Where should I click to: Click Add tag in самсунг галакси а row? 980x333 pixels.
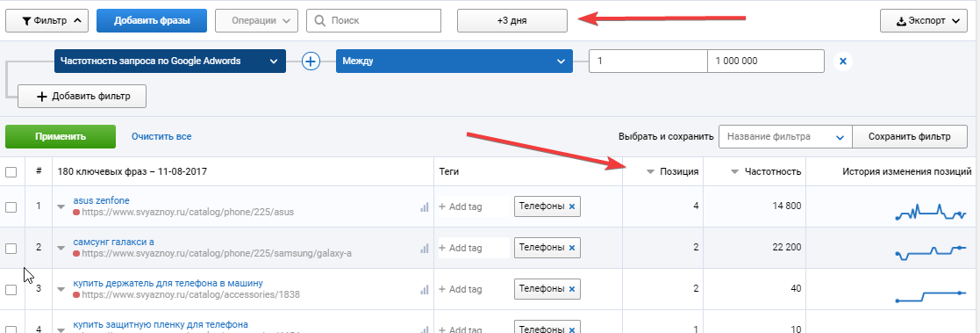coord(461,248)
